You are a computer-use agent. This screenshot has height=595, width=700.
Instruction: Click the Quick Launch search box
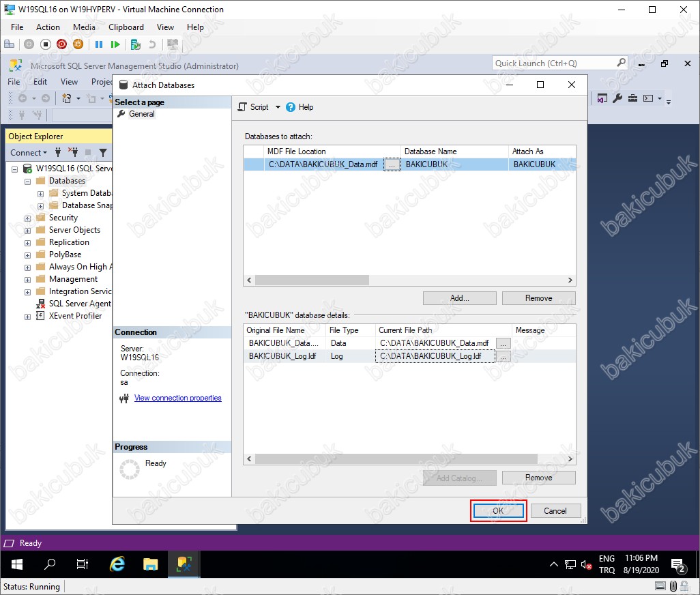pos(560,63)
